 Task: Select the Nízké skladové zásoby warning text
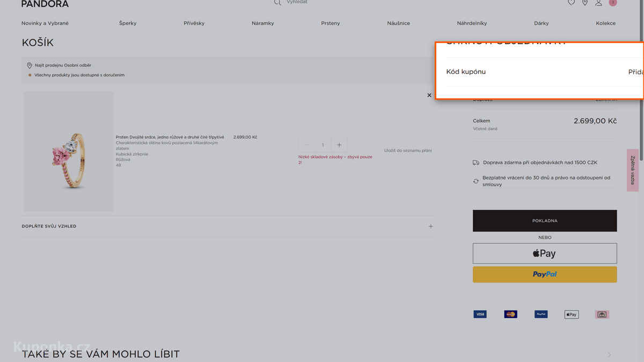tap(335, 160)
